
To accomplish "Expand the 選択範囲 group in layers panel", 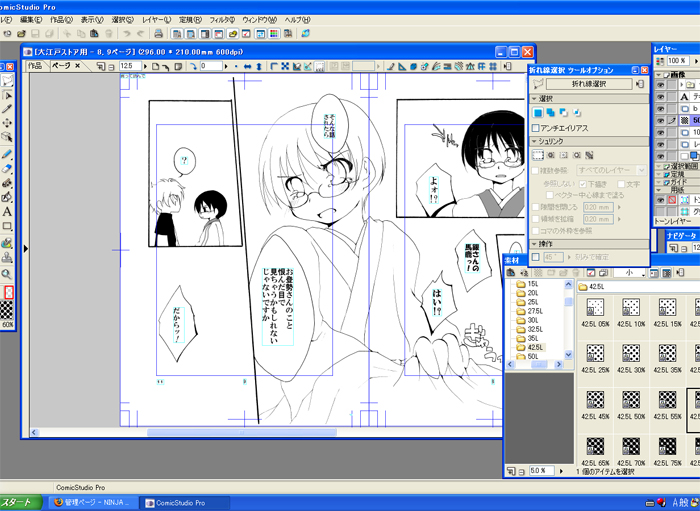I will tap(659, 166).
